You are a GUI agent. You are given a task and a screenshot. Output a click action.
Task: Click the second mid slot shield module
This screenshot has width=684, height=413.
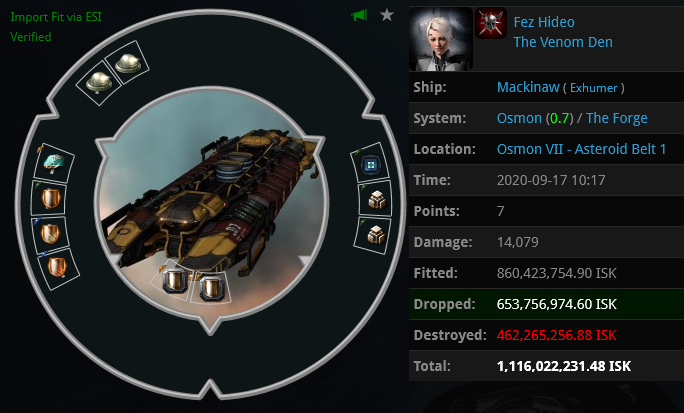click(50, 198)
